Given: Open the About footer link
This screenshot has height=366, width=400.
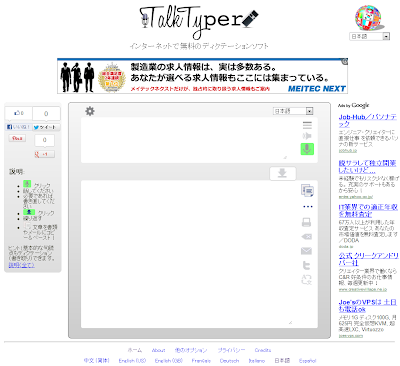Looking at the screenshot, I should (158, 350).
